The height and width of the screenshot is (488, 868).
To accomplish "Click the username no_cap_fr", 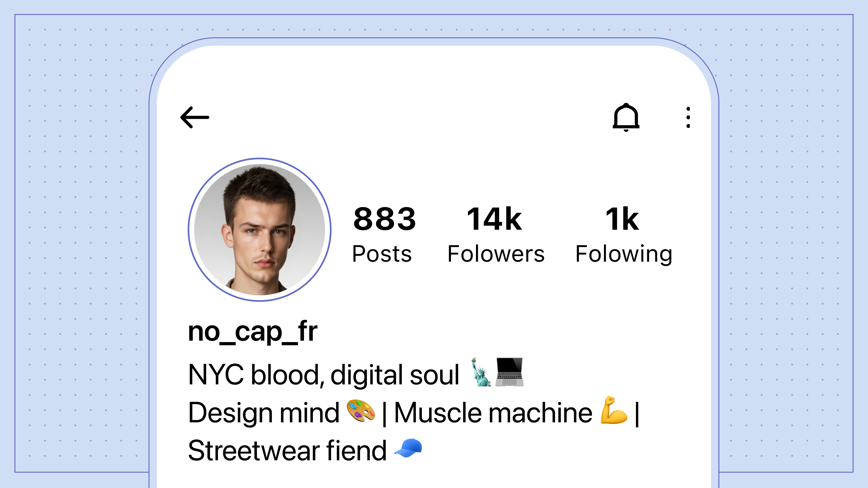I will click(253, 332).
